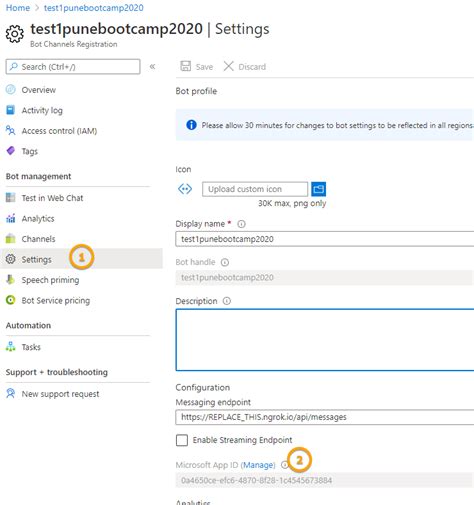Click the Description text area
474x505 pixels.
tap(325, 340)
